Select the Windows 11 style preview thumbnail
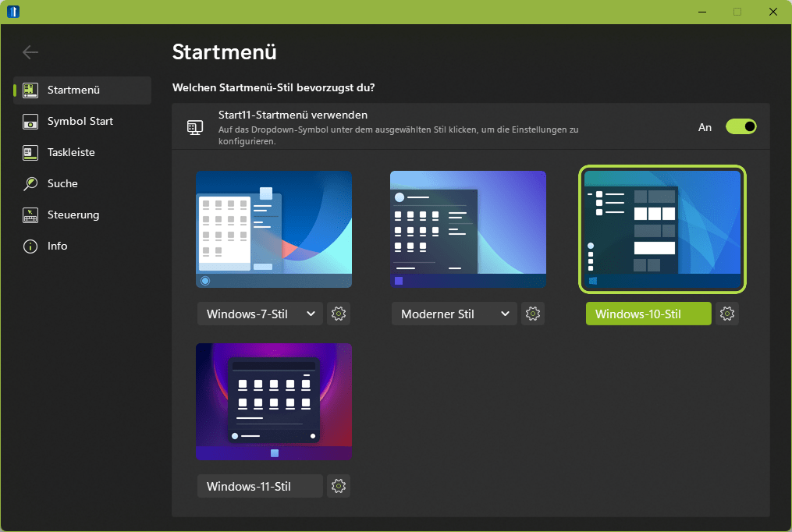The height and width of the screenshot is (532, 792). pos(274,402)
